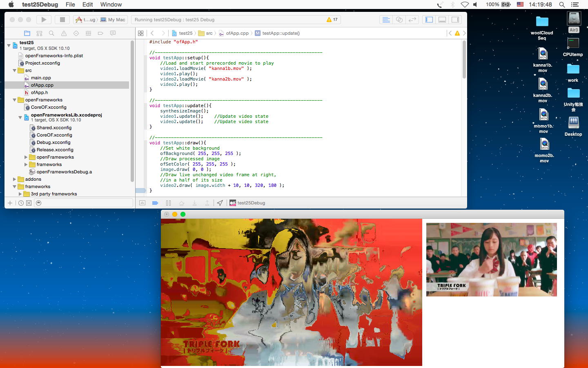Click the 17 warnings indicator

pos(332,20)
